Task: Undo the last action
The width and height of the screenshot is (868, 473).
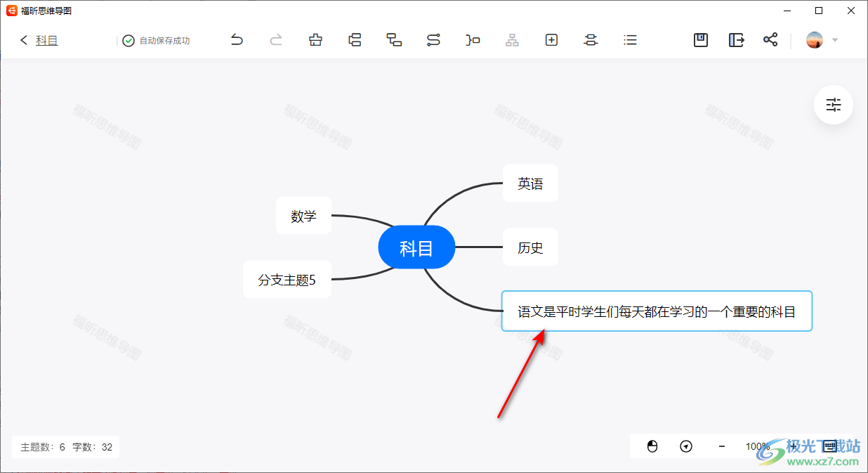Action: [237, 40]
